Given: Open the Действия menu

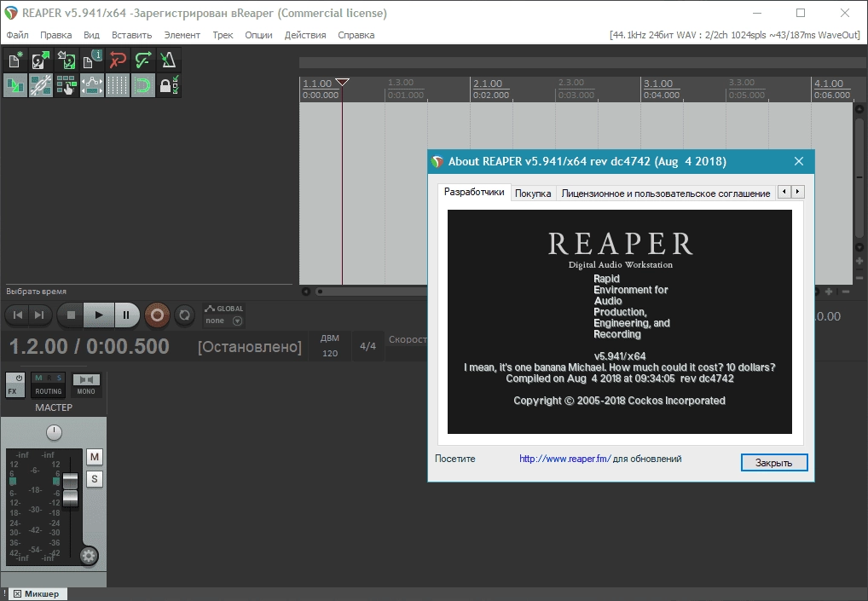Looking at the screenshot, I should [305, 35].
